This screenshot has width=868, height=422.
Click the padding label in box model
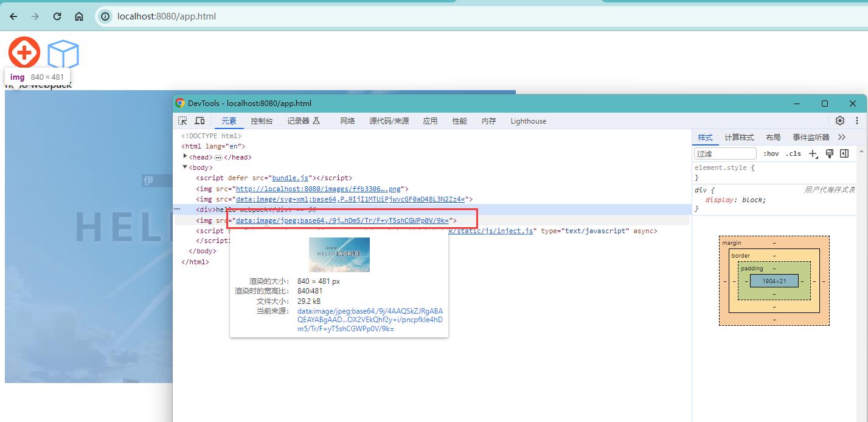752,269
